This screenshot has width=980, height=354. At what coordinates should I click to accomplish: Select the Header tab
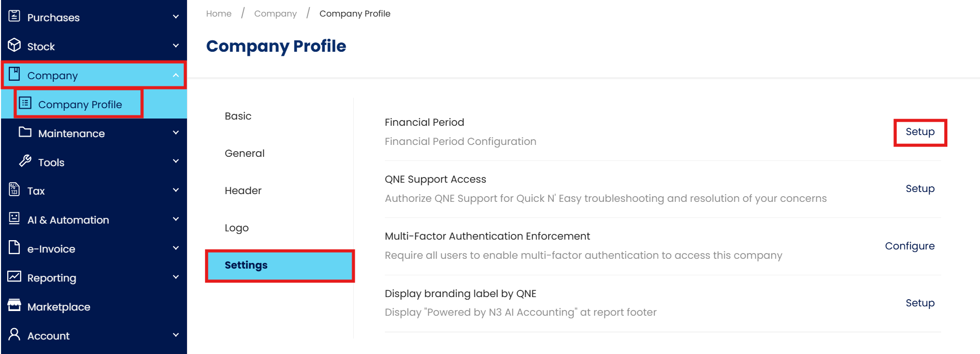[243, 191]
